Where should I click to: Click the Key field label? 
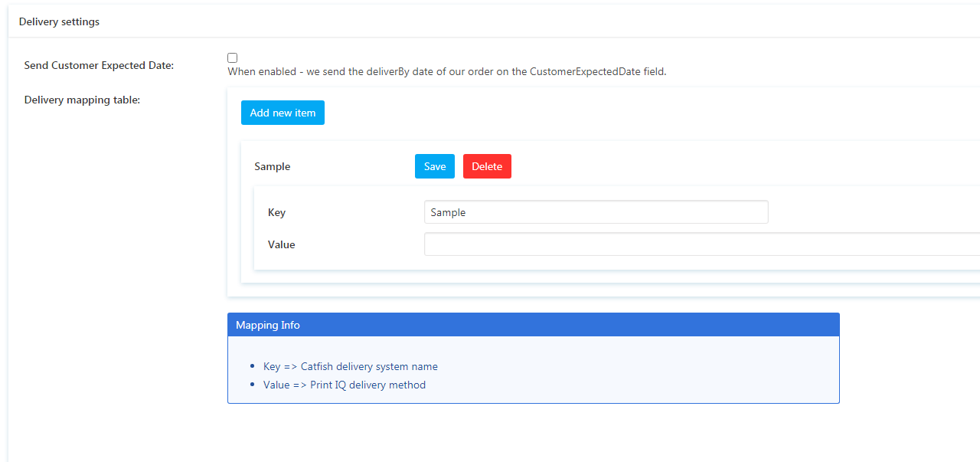276,212
